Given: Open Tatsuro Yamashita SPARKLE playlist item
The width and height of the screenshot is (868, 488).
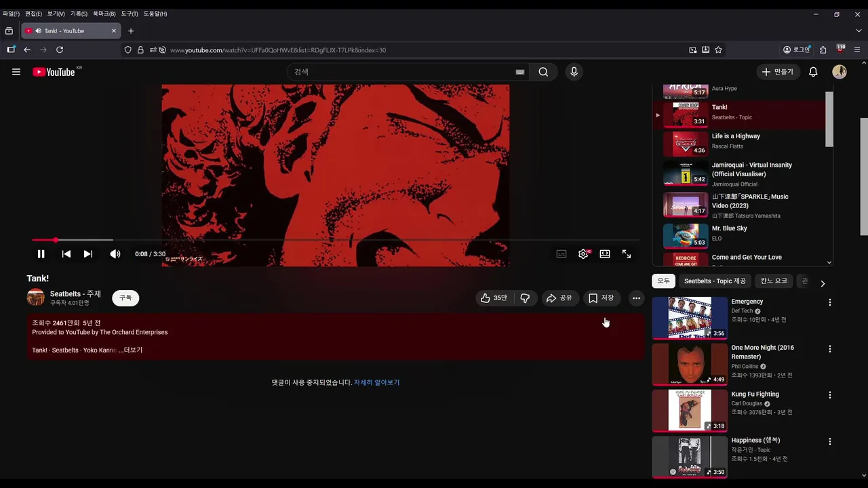Looking at the screenshot, I should pyautogui.click(x=739, y=205).
